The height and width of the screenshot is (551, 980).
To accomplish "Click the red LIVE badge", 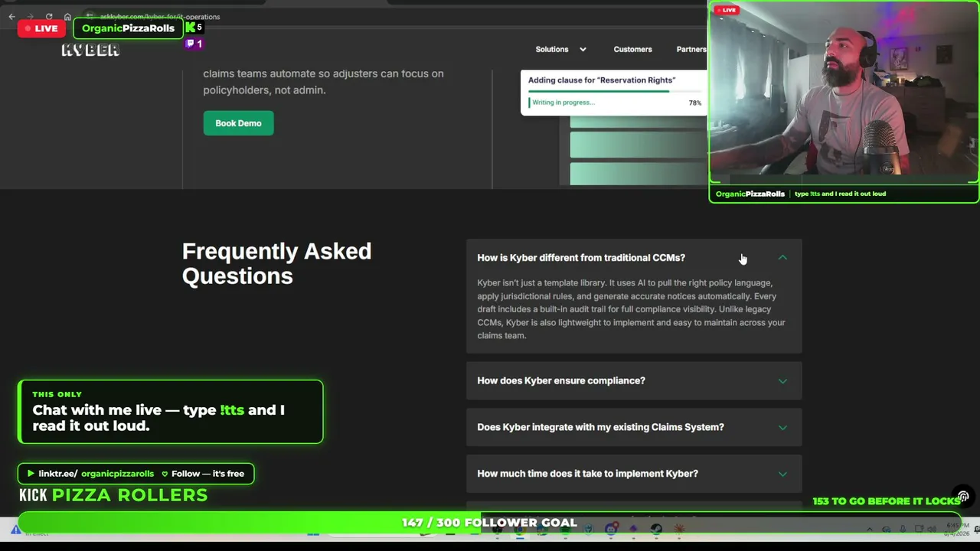I will 41,28.
